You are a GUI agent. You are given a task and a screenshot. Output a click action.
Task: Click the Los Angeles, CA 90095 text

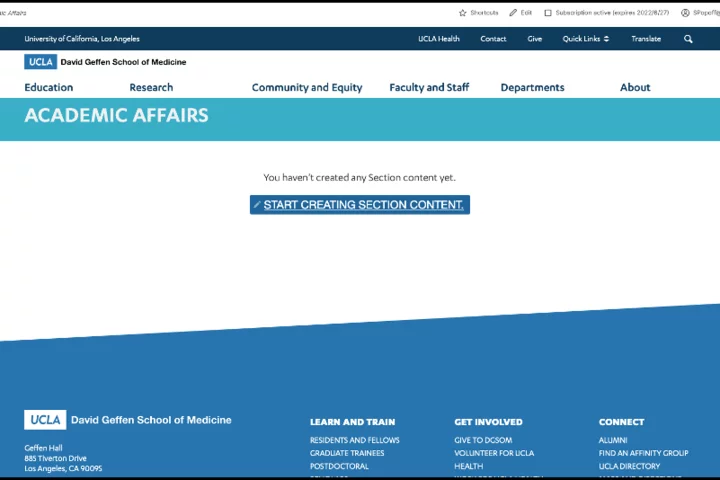tap(63, 469)
